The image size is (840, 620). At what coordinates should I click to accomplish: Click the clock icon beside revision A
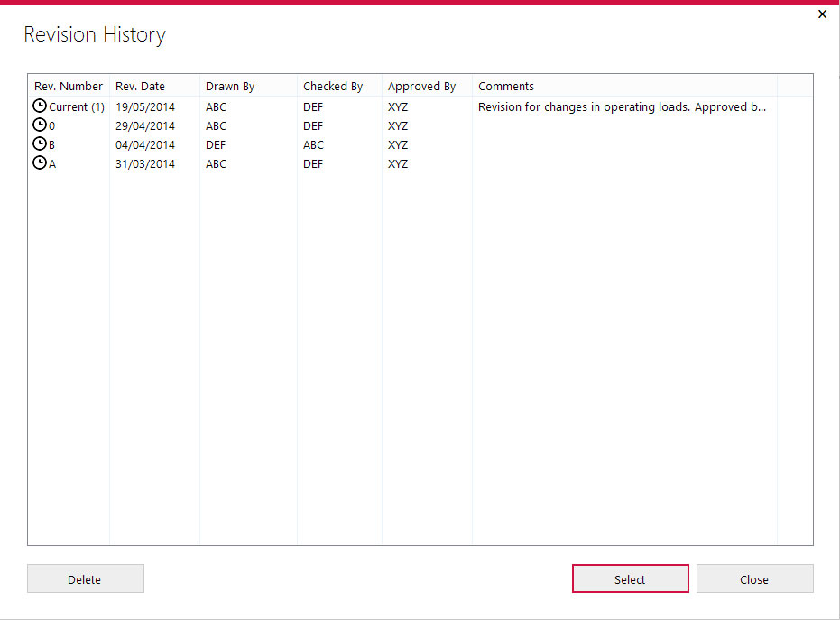click(40, 162)
